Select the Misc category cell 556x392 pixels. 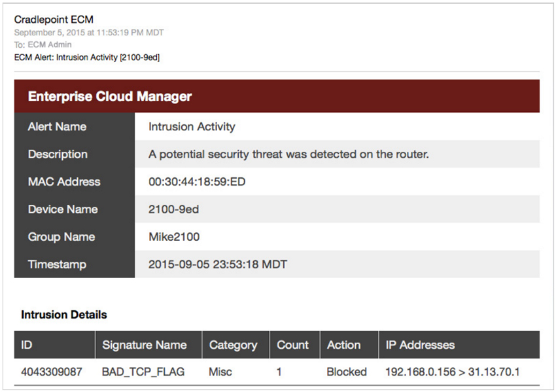click(x=220, y=372)
